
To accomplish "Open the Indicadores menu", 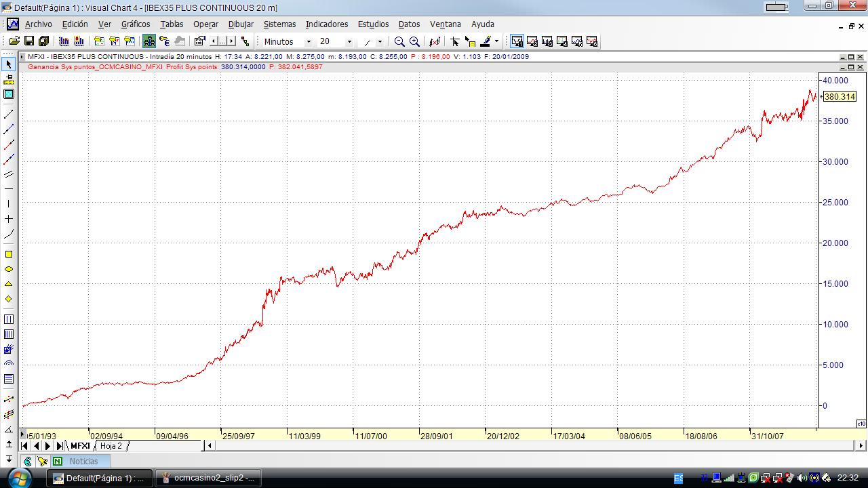I will click(x=327, y=24).
